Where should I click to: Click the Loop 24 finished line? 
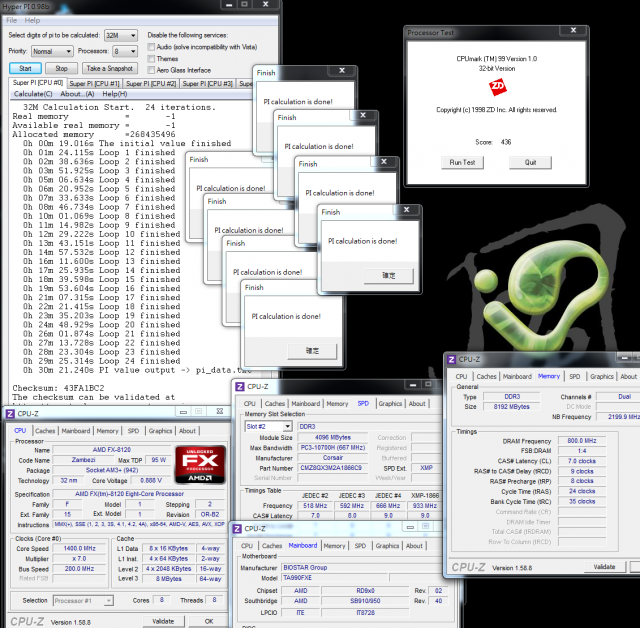point(102,361)
